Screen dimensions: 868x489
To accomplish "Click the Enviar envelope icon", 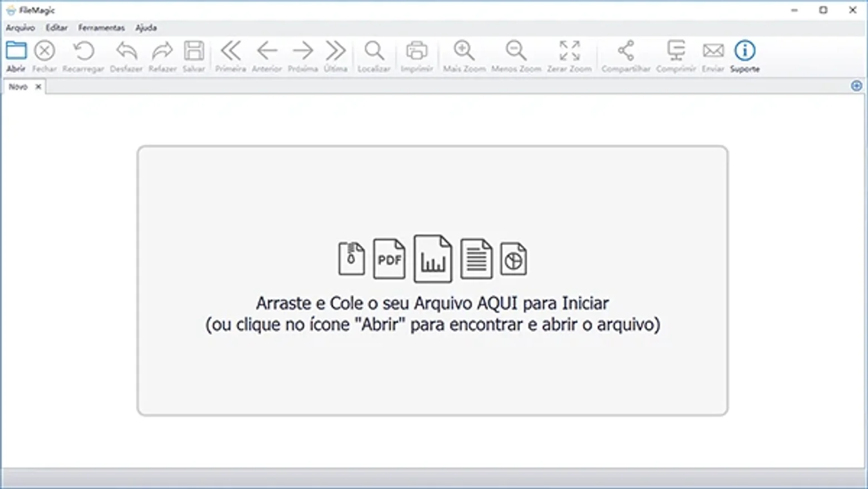I will click(x=713, y=51).
